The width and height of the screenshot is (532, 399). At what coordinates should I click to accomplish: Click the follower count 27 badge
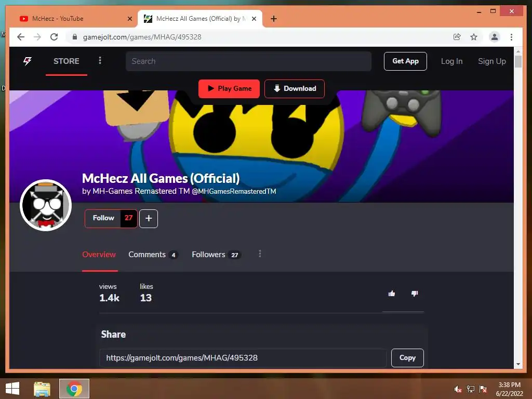(x=129, y=218)
